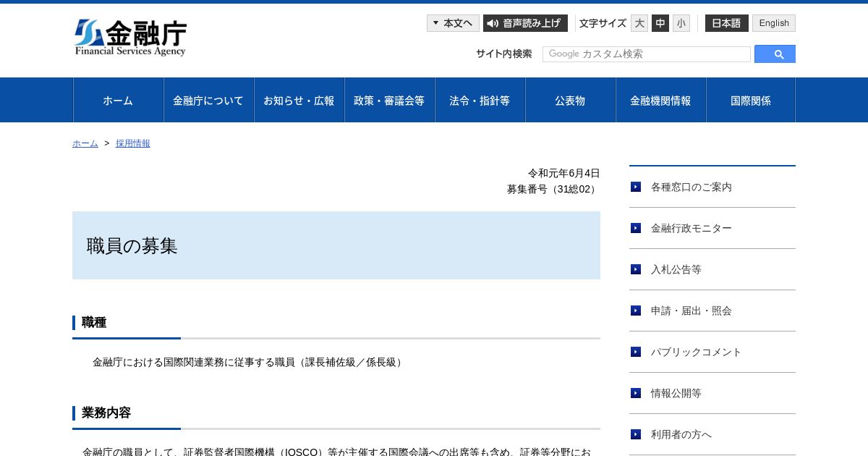Click arrow icon beside 利用者の方へ
The width and height of the screenshot is (868, 456).
[x=636, y=434]
